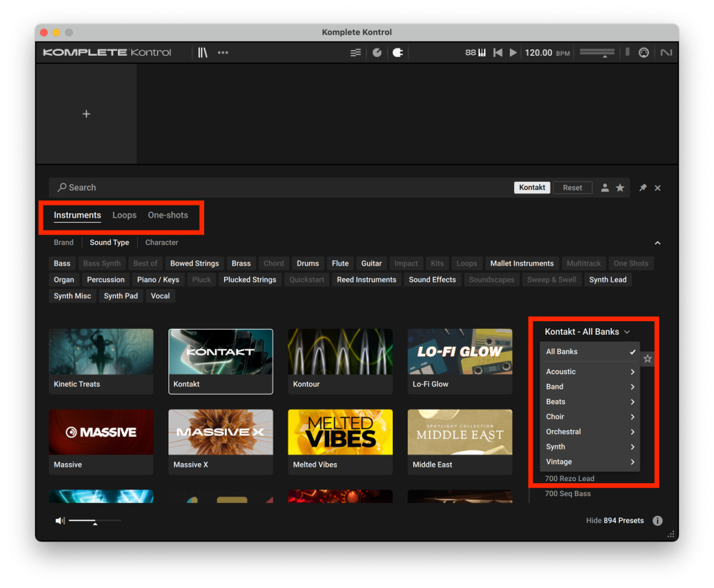Reset the browser filters
The width and height of the screenshot is (714, 588).
[x=573, y=188]
